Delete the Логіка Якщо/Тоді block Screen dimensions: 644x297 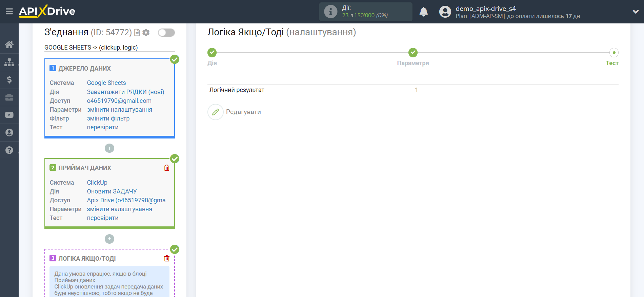(x=167, y=259)
